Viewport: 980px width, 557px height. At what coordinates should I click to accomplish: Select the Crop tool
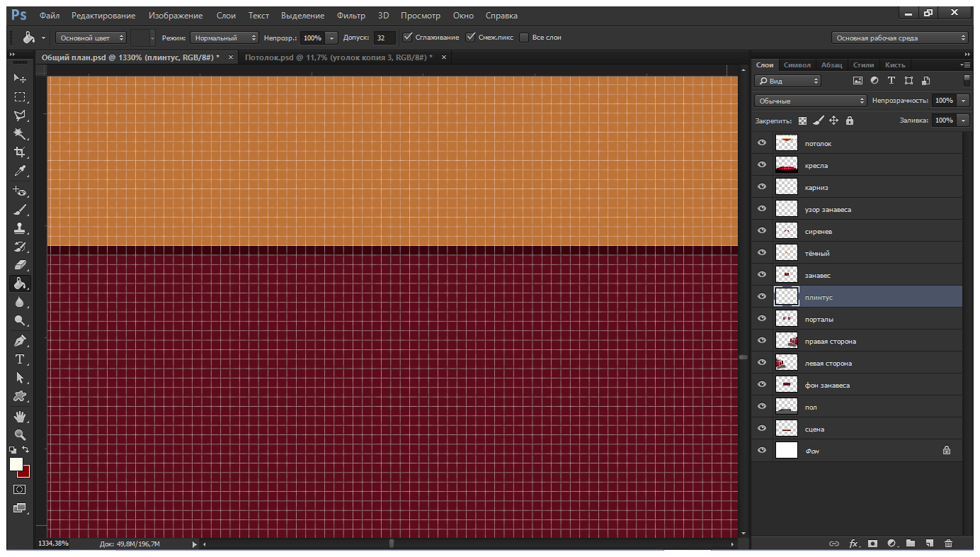20,152
